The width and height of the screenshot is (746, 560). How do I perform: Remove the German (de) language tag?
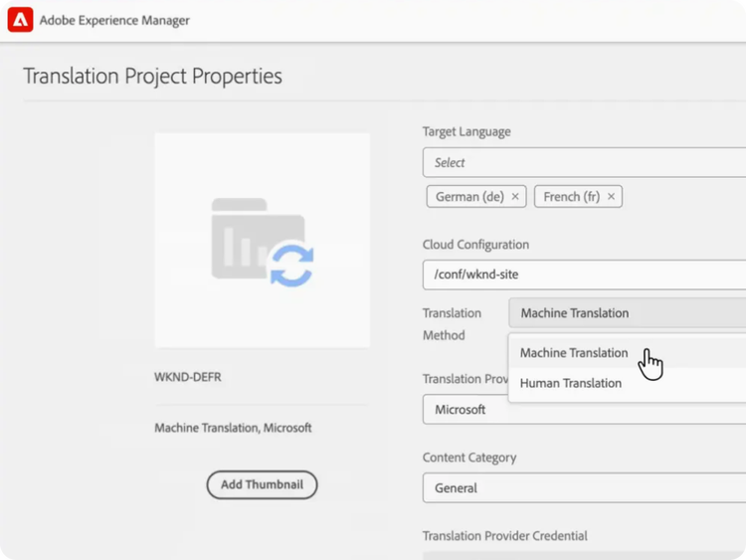(515, 197)
